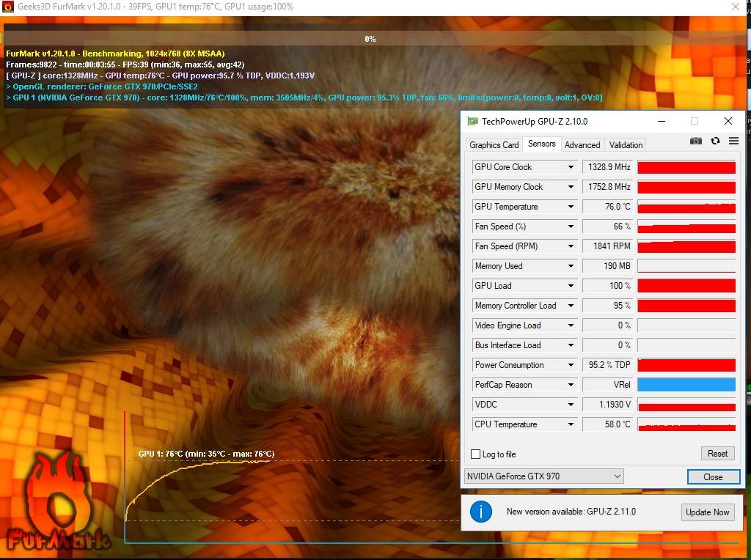Screen dimensions: 751x560
Task: Click the Close button in GPU-Z
Action: coord(713,476)
